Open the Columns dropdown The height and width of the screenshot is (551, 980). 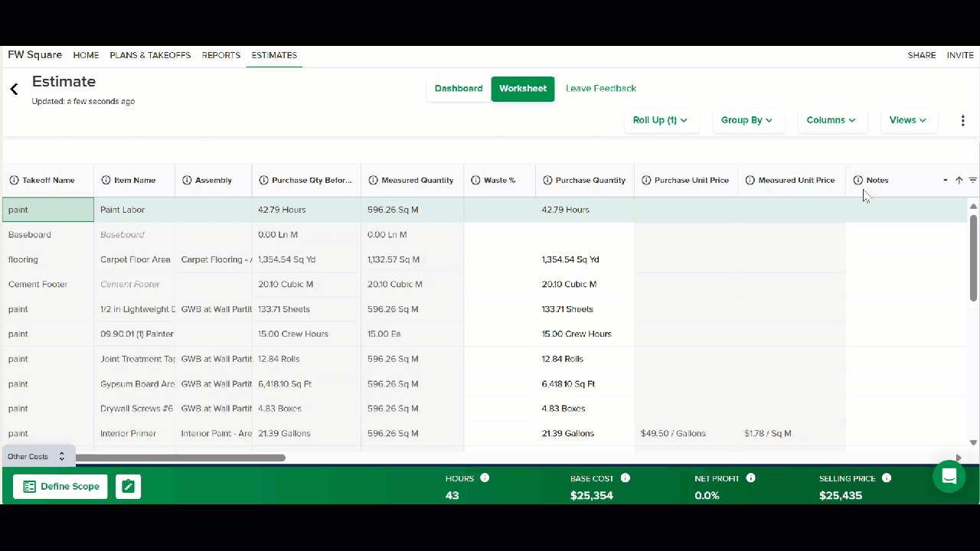[x=831, y=120]
